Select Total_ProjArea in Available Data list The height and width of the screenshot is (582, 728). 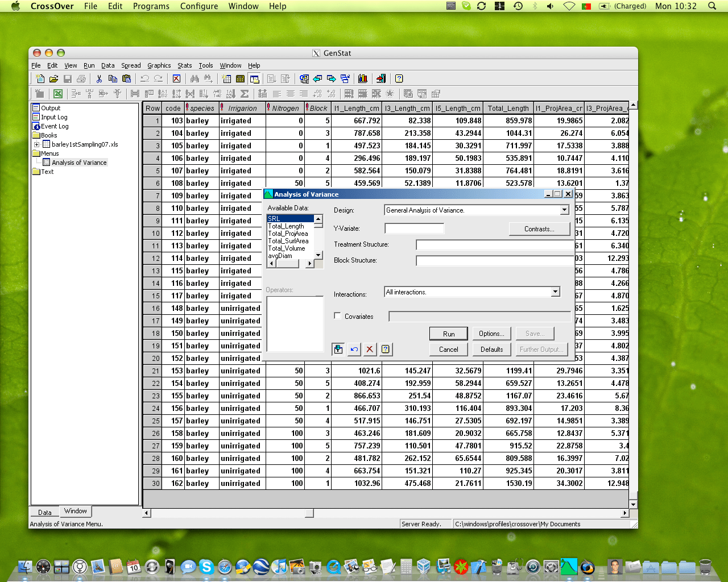[288, 234]
